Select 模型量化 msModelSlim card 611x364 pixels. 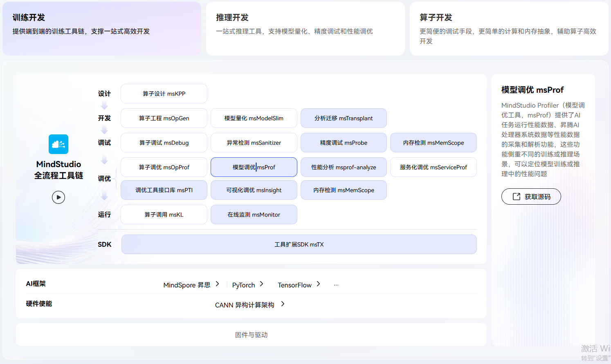pos(254,118)
